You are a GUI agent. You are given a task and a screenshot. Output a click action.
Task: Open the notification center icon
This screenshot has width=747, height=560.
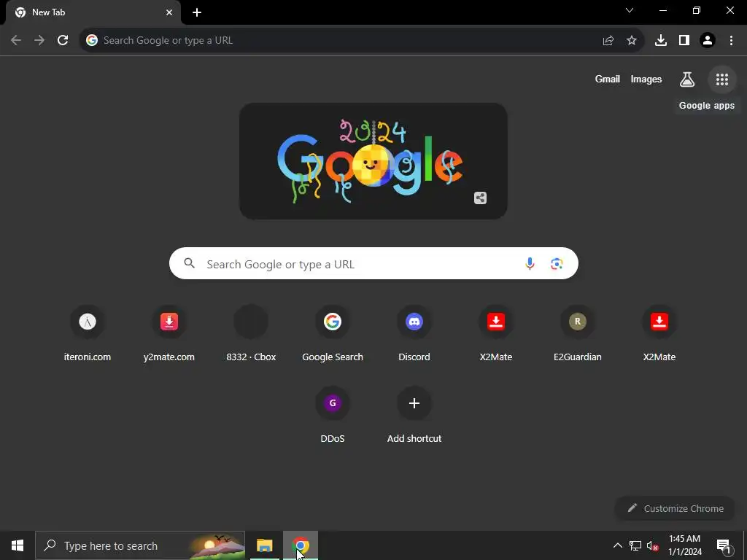click(x=724, y=545)
